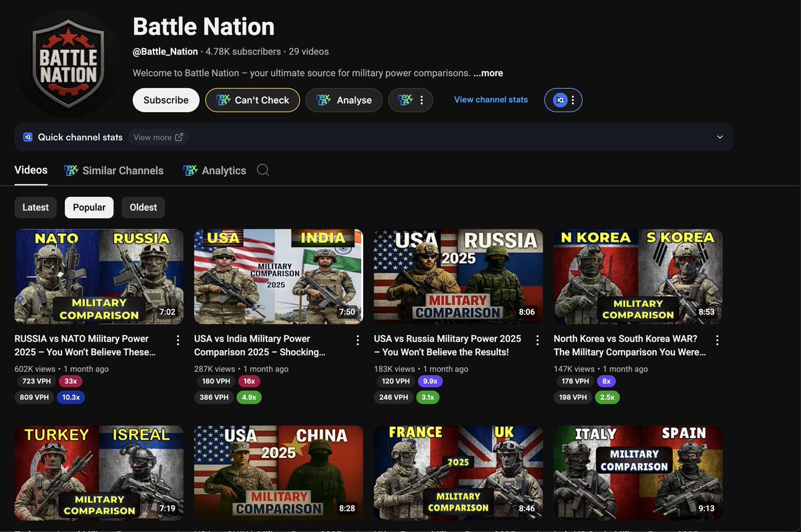This screenshot has height=532, width=801.
Task: Follow the View more link in Quick channel stats
Action: point(158,137)
